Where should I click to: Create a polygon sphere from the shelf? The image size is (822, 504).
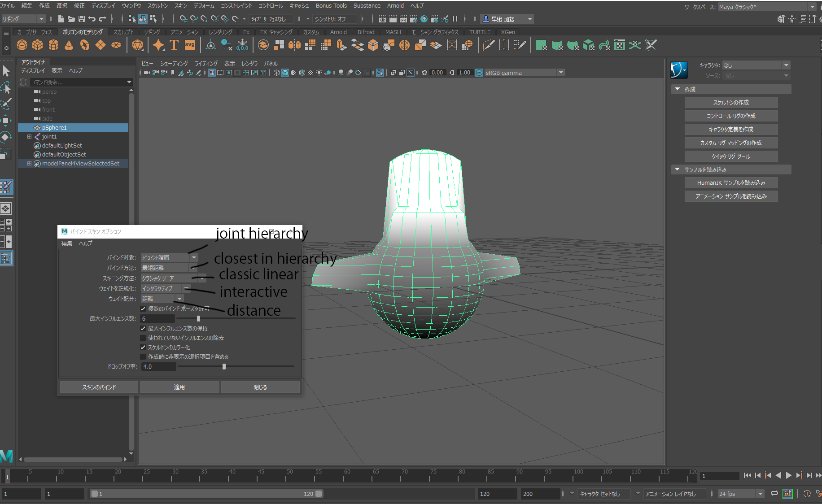pos(22,45)
